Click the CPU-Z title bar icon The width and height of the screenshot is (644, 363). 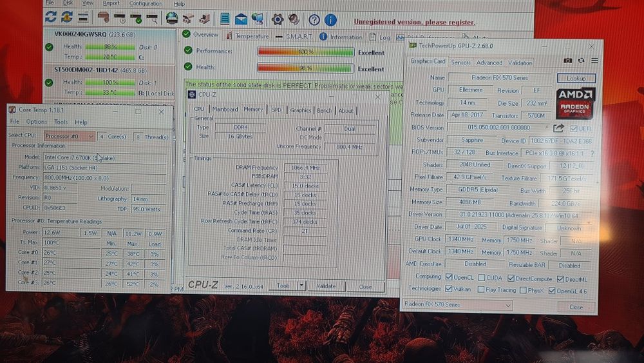[192, 95]
